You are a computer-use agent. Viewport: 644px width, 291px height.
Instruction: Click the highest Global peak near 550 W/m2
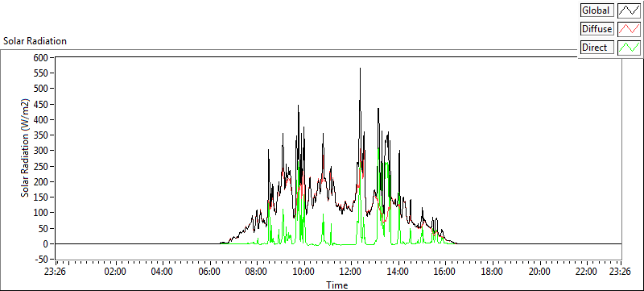coord(360,69)
